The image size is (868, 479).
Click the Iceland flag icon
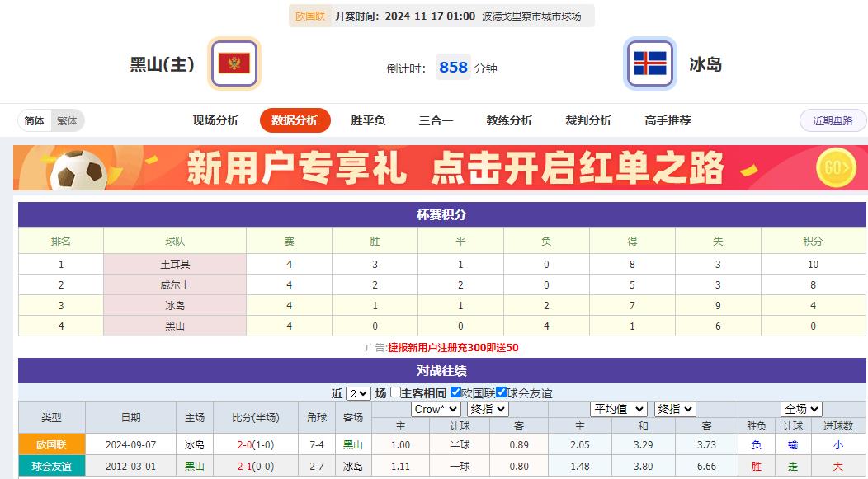(x=651, y=63)
